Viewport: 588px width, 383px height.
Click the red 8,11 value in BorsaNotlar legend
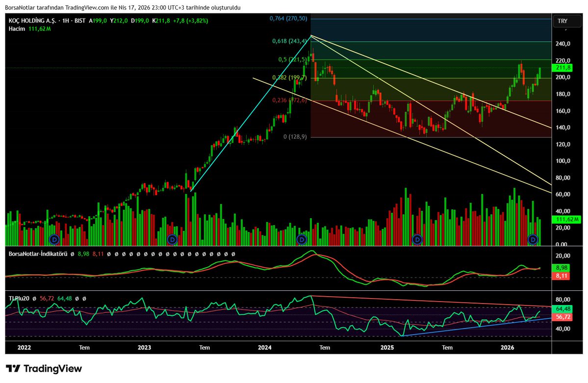click(x=98, y=254)
